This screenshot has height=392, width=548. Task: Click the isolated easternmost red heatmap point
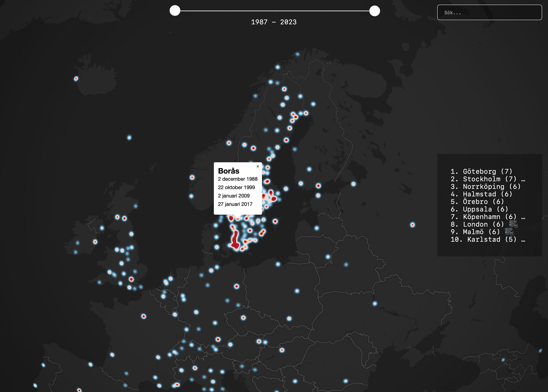click(x=412, y=225)
